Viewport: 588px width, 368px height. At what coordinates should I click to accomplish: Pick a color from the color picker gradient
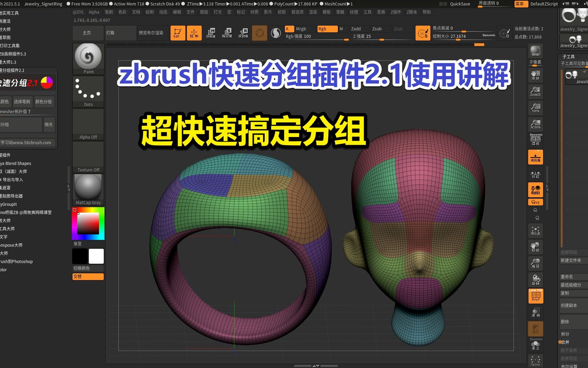pos(88,223)
